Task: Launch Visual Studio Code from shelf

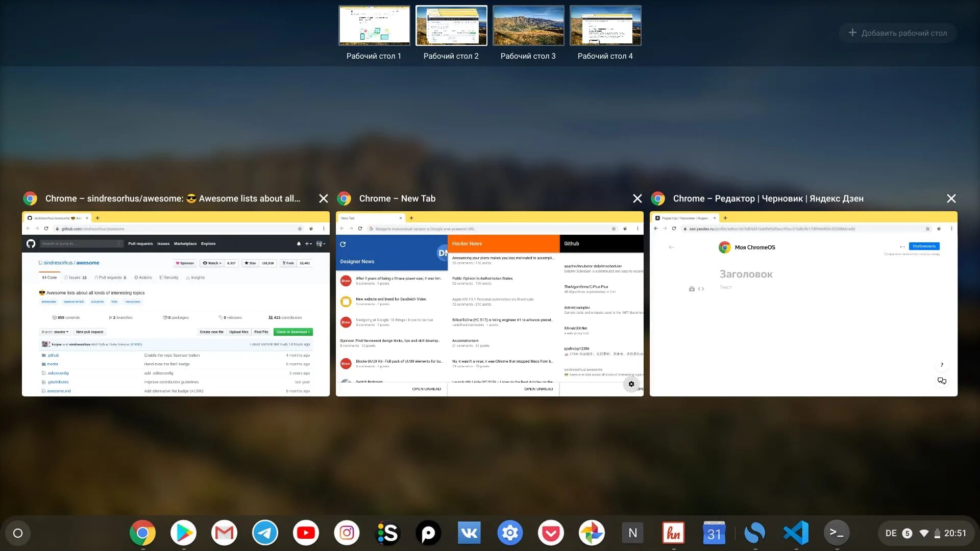Action: click(796, 533)
